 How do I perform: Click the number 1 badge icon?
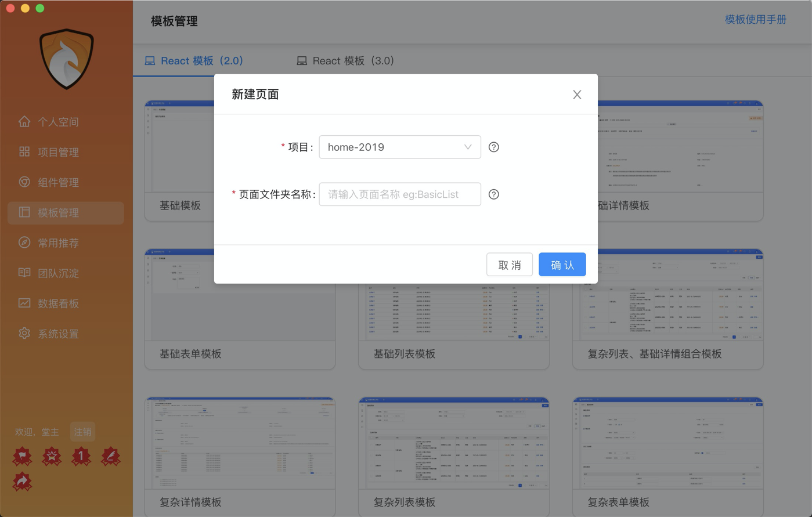point(81,457)
